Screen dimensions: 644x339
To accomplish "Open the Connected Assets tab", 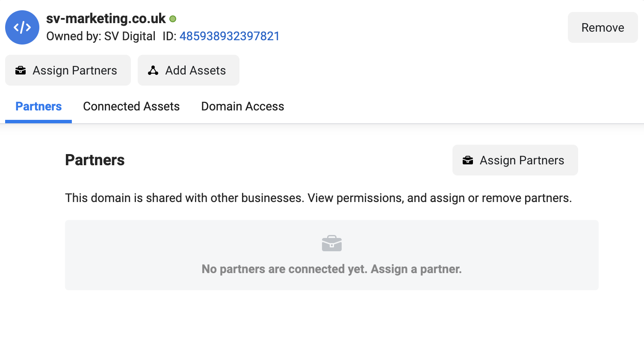I will point(131,107).
